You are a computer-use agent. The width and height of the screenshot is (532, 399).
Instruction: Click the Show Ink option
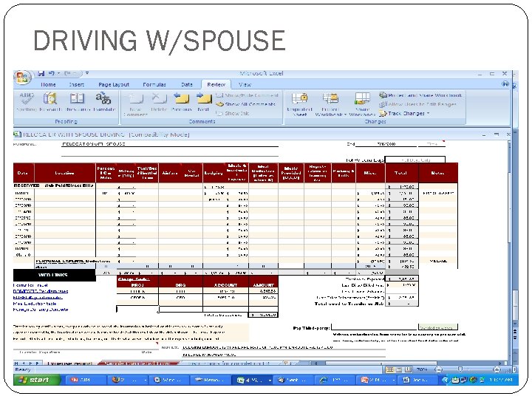(233, 113)
